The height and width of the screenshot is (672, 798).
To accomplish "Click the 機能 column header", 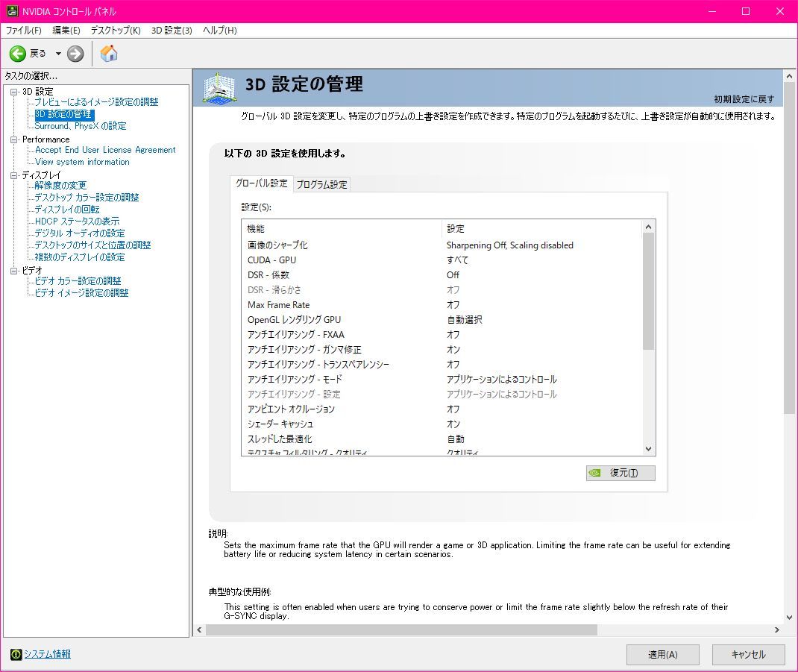I will point(342,229).
